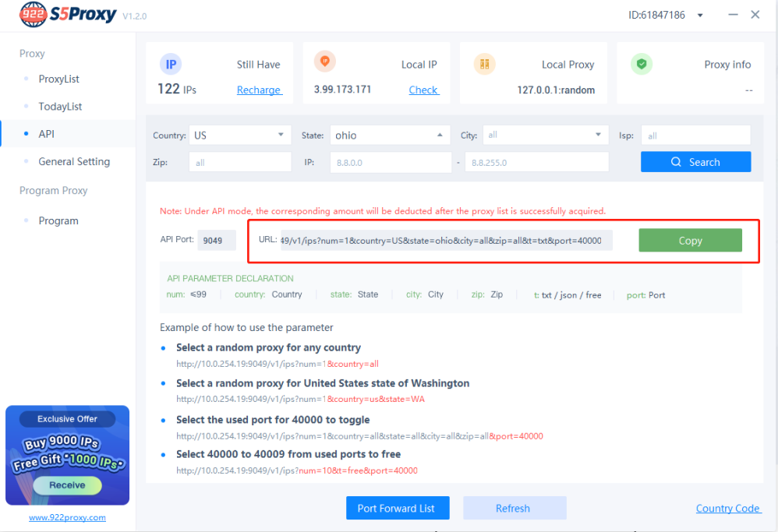Open General Setting in the sidebar
Image resolution: width=778 pixels, height=532 pixels.
tap(74, 162)
